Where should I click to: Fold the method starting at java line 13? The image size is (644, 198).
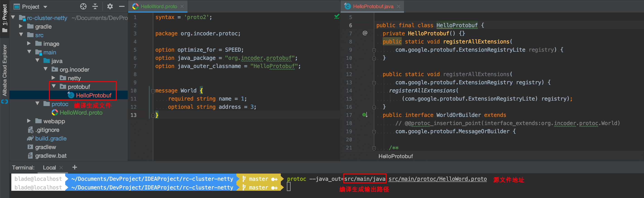pos(374,83)
